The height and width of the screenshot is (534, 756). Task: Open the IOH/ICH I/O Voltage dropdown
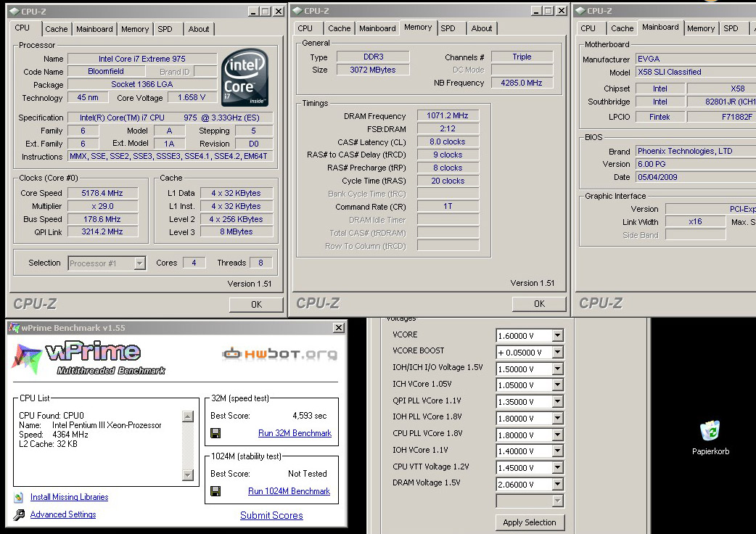(x=557, y=369)
